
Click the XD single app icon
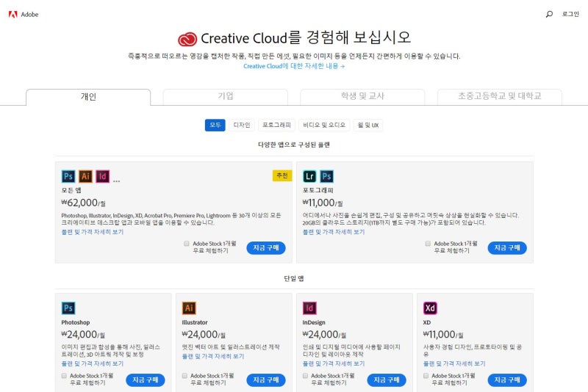[x=430, y=308]
